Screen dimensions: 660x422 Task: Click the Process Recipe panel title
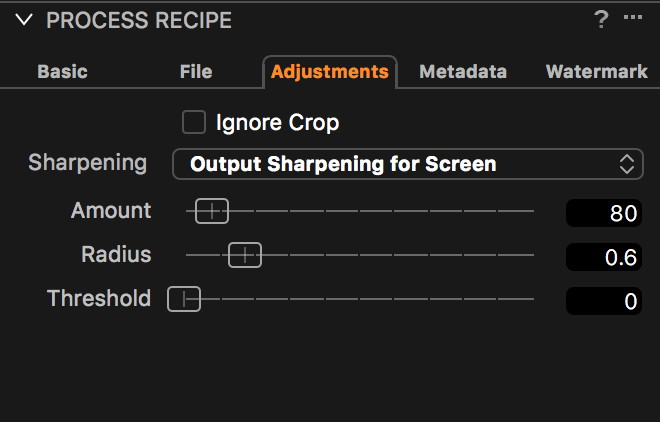click(139, 20)
